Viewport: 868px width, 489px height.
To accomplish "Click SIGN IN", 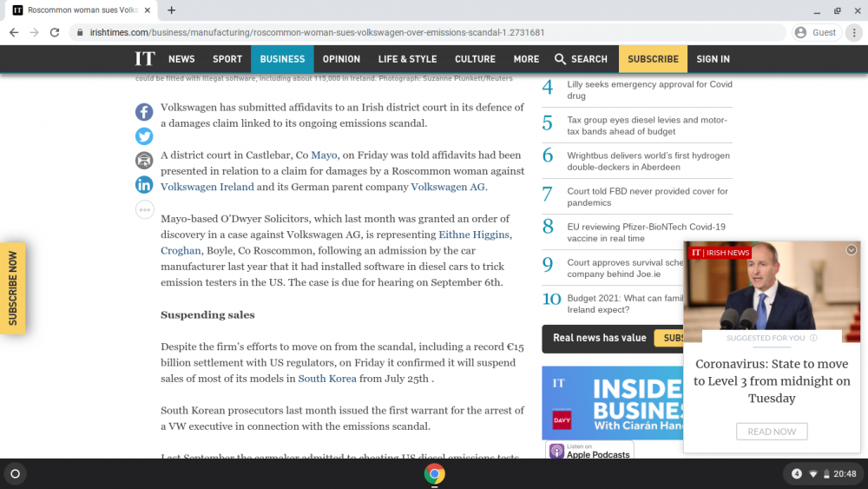I will 713,59.
